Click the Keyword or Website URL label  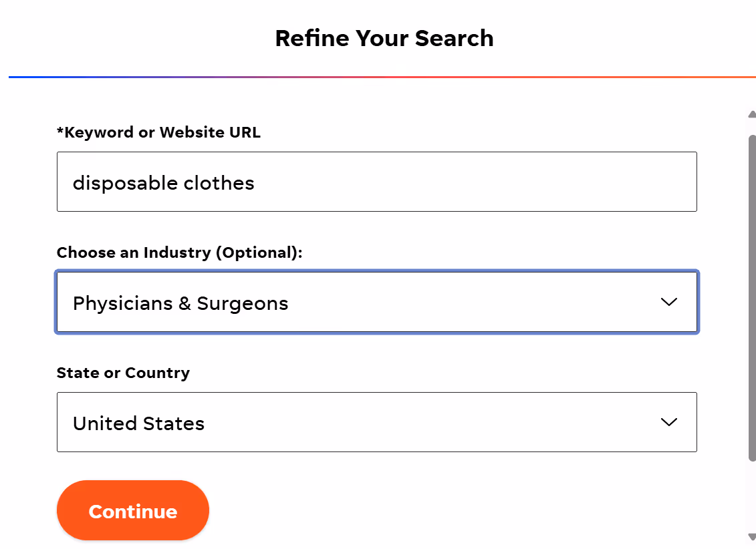(x=159, y=132)
